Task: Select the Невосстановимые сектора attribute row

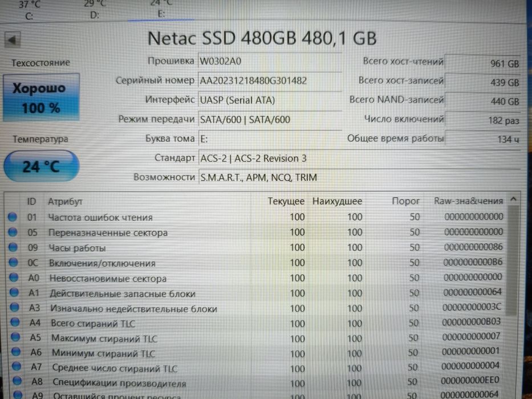Action: (256, 278)
